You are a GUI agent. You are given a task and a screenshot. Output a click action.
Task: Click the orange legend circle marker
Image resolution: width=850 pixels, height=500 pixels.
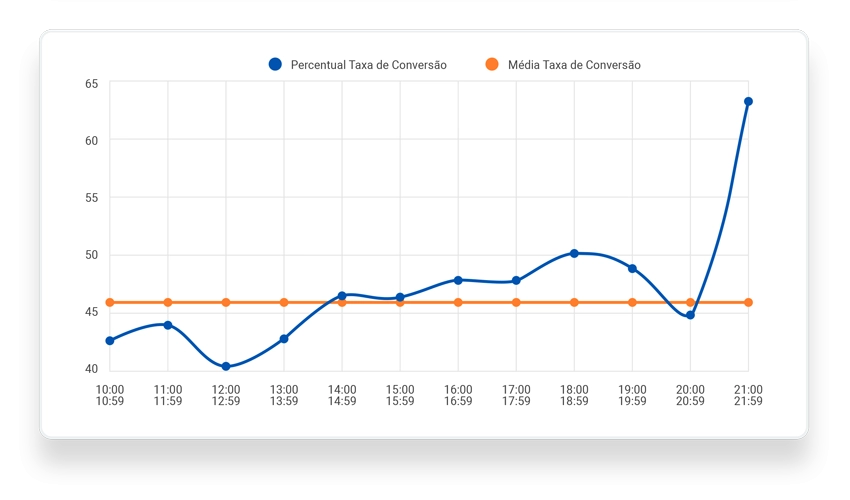tap(491, 65)
